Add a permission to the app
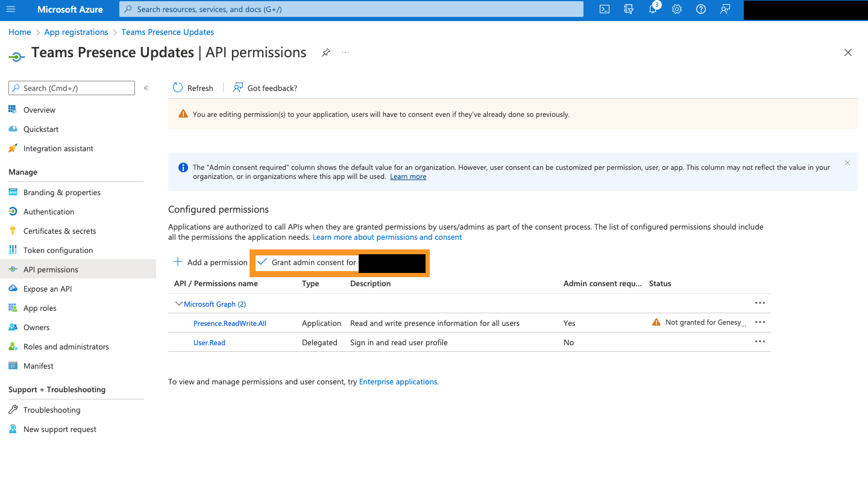The width and height of the screenshot is (868, 485). click(x=210, y=262)
